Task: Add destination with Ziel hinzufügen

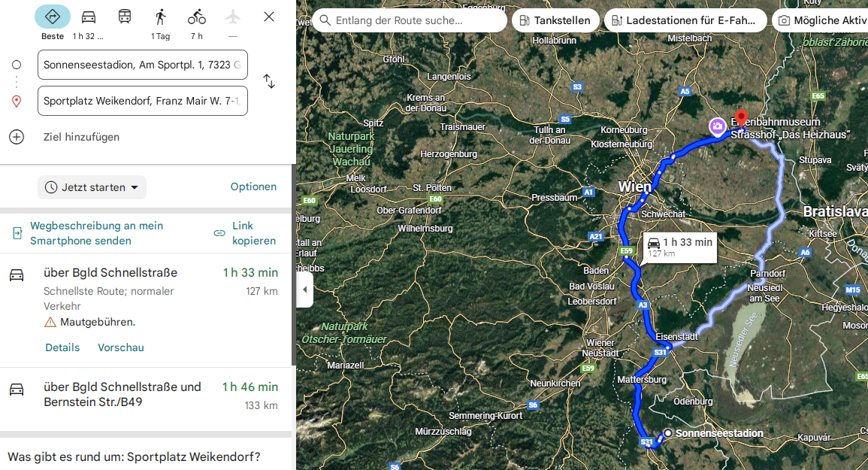Action: [81, 137]
